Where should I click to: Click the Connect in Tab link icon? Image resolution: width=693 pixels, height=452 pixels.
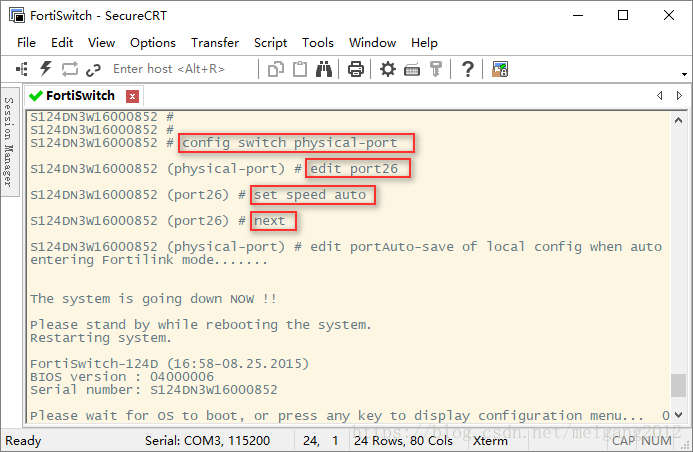93,69
